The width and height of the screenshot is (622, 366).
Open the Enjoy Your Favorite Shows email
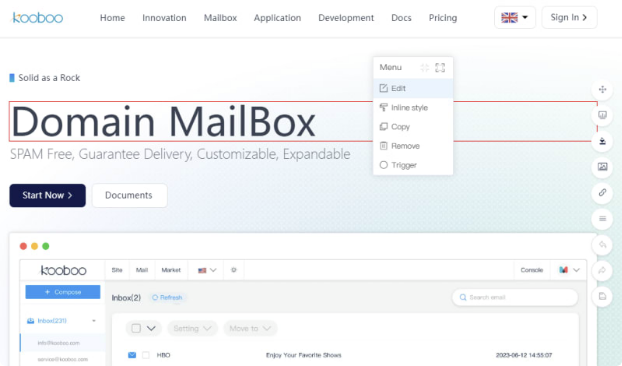click(303, 355)
